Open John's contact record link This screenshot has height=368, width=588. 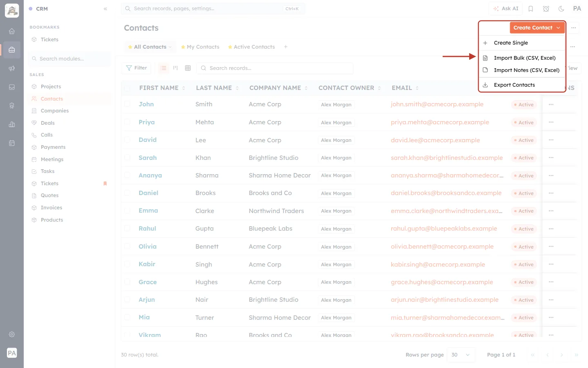tap(146, 104)
